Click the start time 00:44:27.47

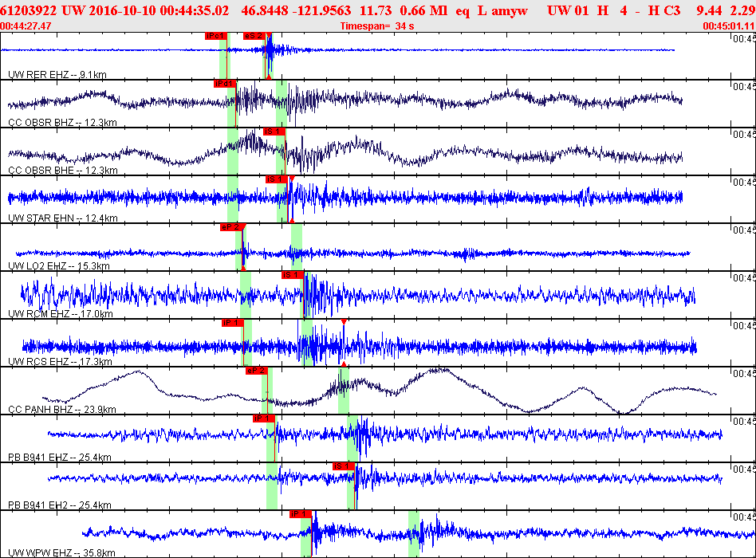click(26, 26)
